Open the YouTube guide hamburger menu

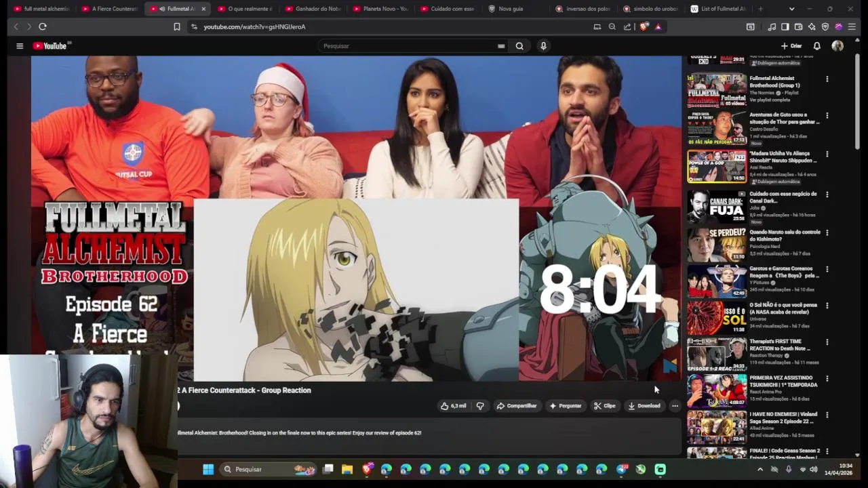pos(20,46)
